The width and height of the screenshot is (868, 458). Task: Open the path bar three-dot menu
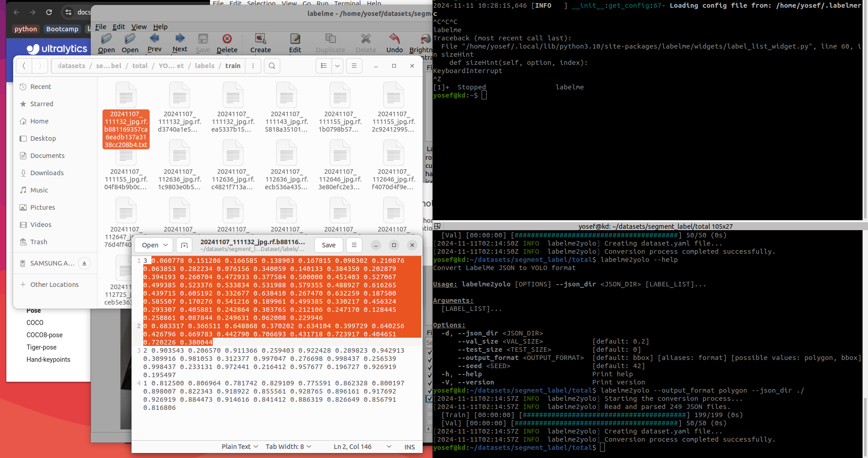click(253, 66)
